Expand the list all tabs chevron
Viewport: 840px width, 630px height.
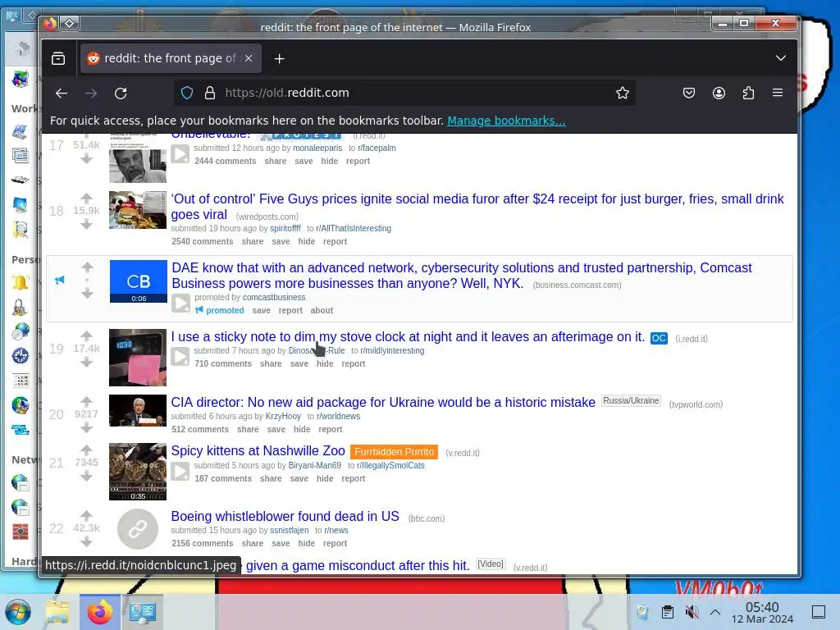point(781,58)
